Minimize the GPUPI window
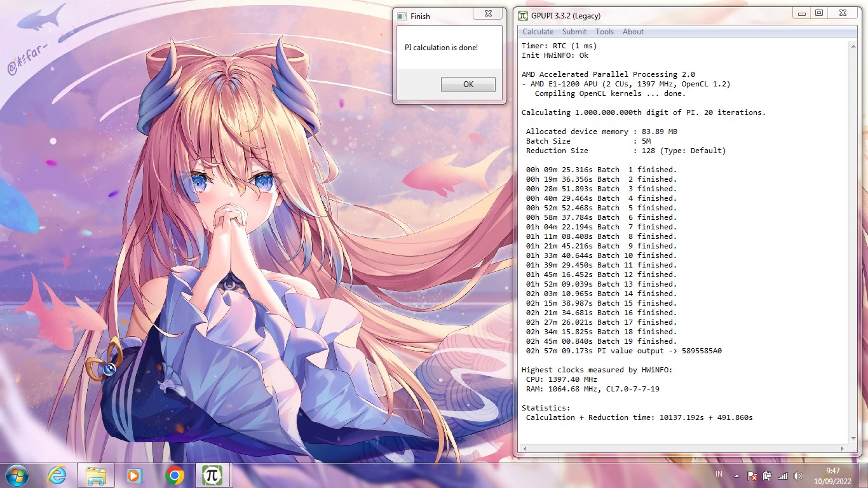Screen dimensions: 868x488 803,13
